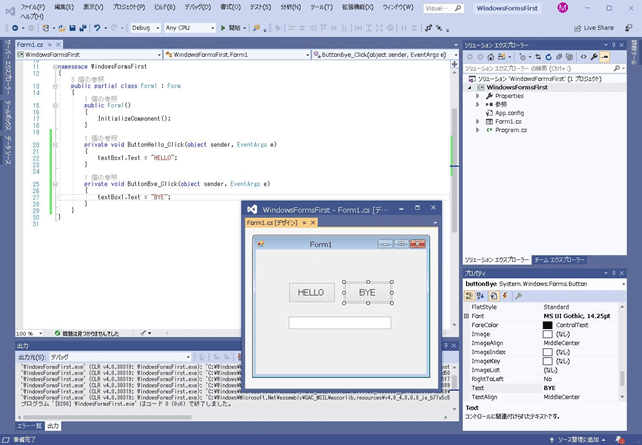Click the Sync with Active Document icon

pyautogui.click(x=538, y=57)
